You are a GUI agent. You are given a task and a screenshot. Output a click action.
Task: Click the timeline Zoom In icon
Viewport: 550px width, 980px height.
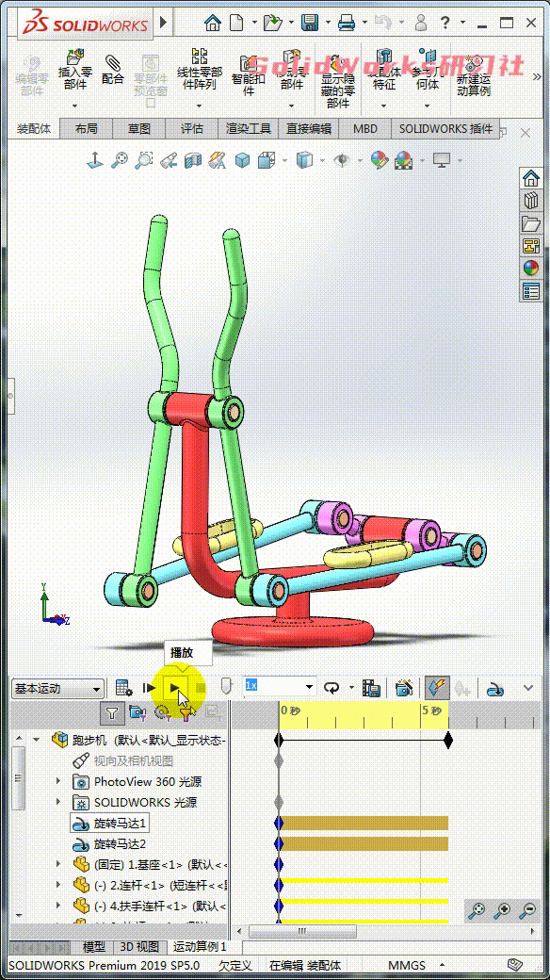[x=503, y=910]
